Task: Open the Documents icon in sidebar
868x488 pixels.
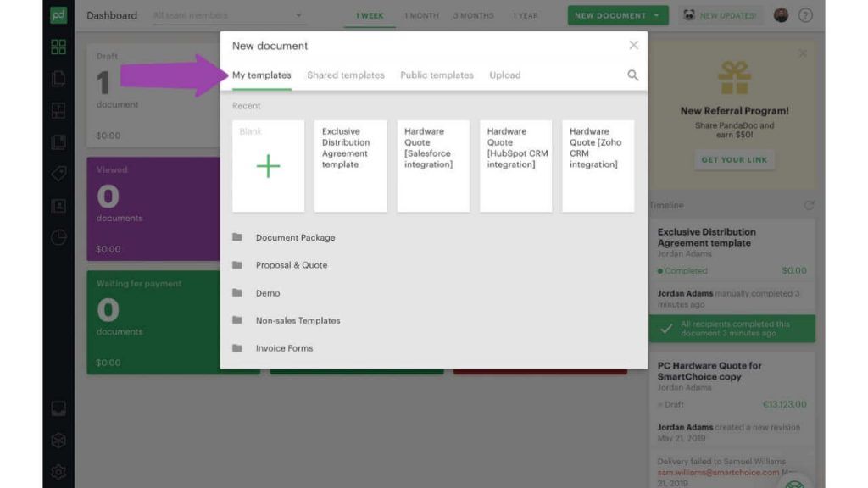Action: [x=58, y=79]
